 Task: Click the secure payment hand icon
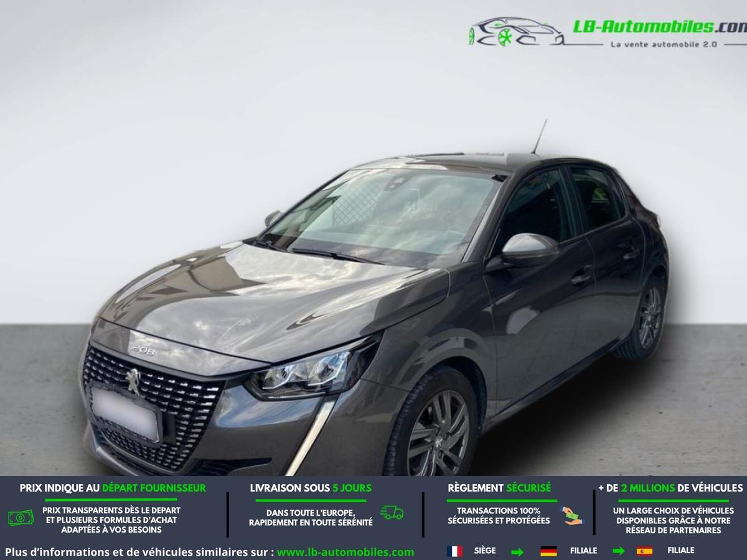point(573,516)
